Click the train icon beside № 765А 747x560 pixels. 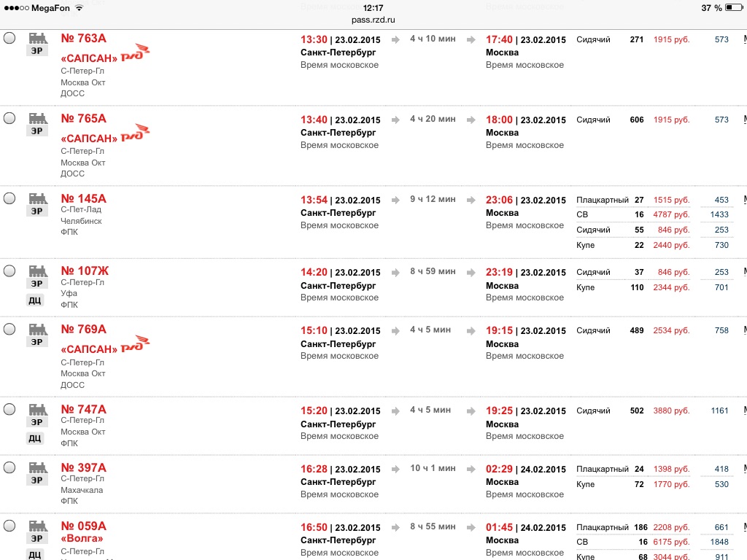point(38,117)
